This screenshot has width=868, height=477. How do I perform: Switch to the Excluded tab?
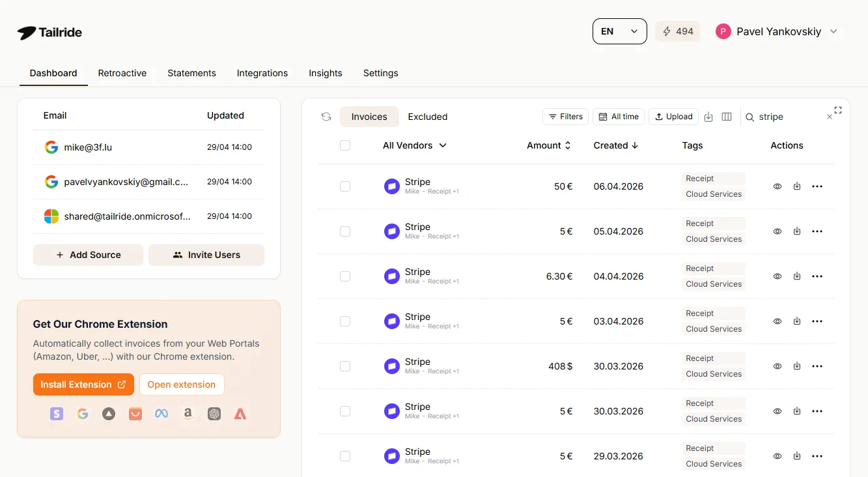[428, 117]
